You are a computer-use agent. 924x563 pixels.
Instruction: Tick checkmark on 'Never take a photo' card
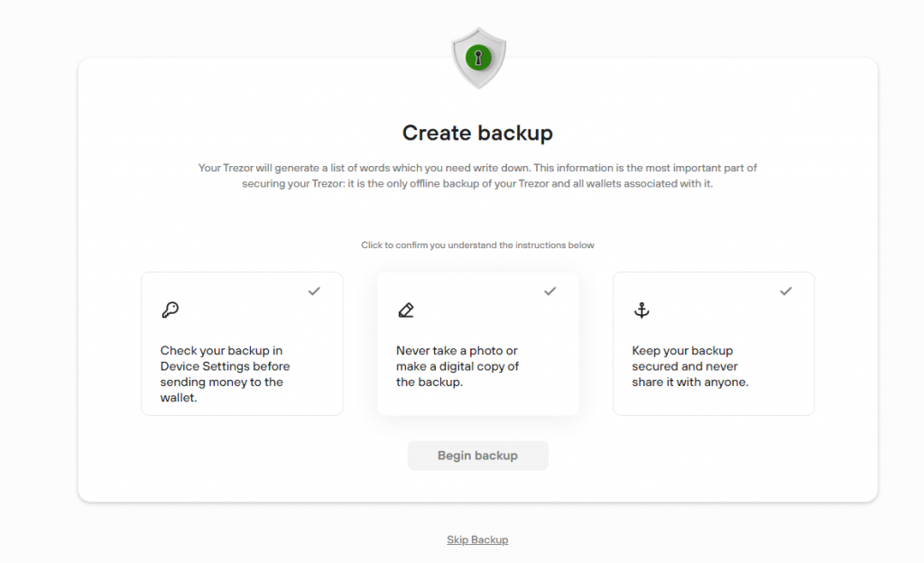coord(550,291)
